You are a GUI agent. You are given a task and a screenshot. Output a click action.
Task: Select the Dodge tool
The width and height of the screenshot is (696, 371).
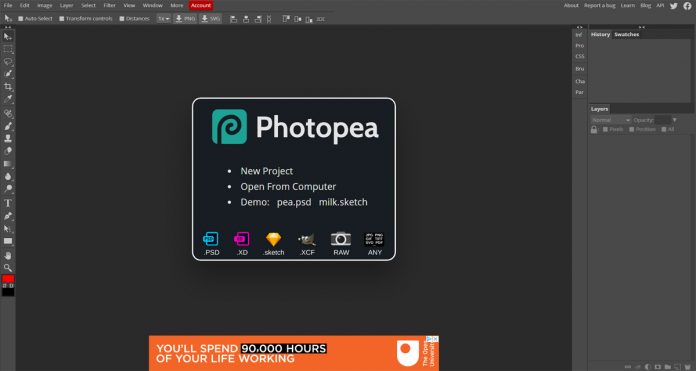(x=8, y=189)
